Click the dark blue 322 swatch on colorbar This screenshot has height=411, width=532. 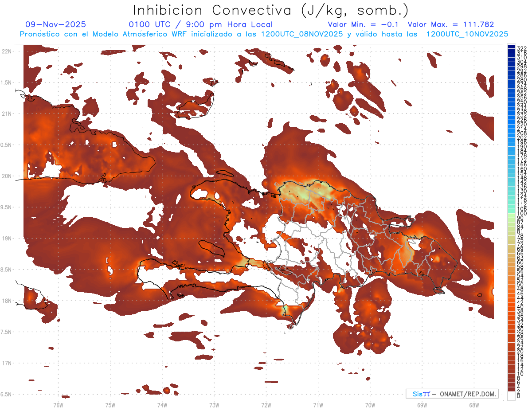pyautogui.click(x=511, y=47)
